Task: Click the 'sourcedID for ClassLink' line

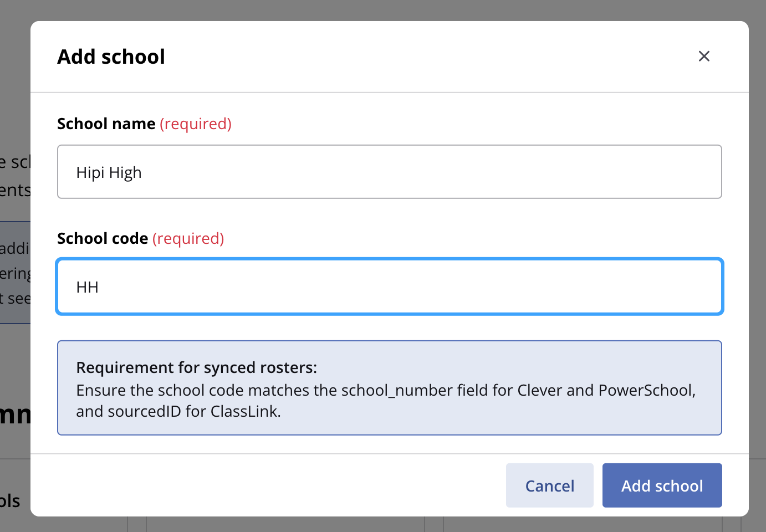Action: pyautogui.click(x=178, y=411)
